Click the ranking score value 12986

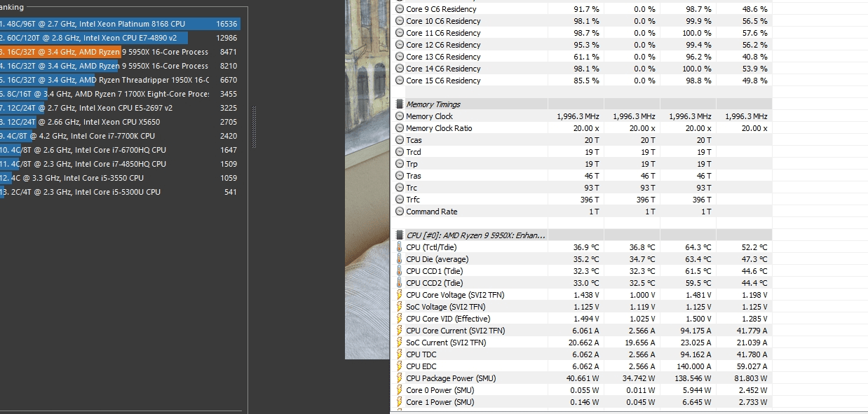(226, 38)
